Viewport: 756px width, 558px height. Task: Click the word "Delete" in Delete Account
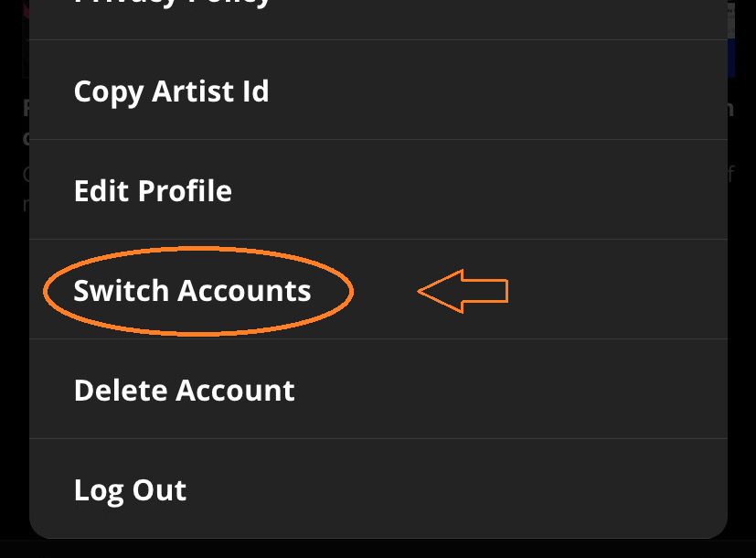point(121,391)
